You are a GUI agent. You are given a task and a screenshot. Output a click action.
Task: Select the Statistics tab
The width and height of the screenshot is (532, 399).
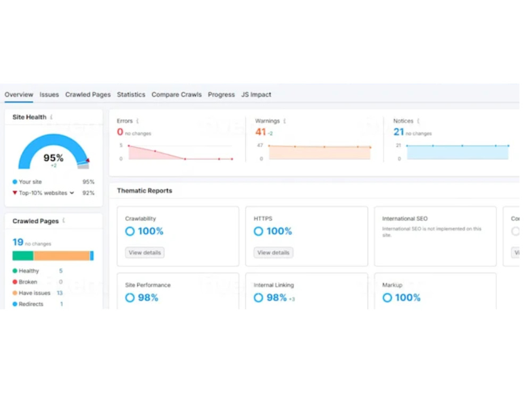point(131,95)
